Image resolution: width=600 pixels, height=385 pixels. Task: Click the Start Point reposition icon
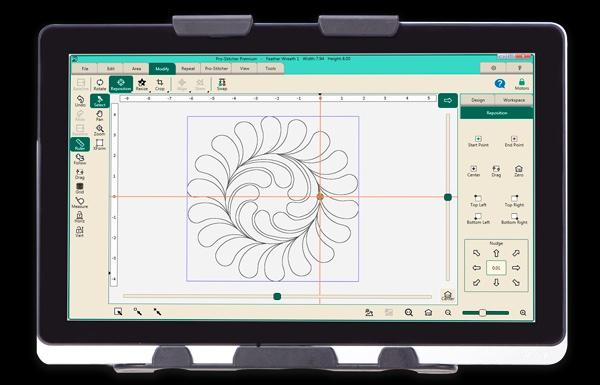(x=478, y=141)
